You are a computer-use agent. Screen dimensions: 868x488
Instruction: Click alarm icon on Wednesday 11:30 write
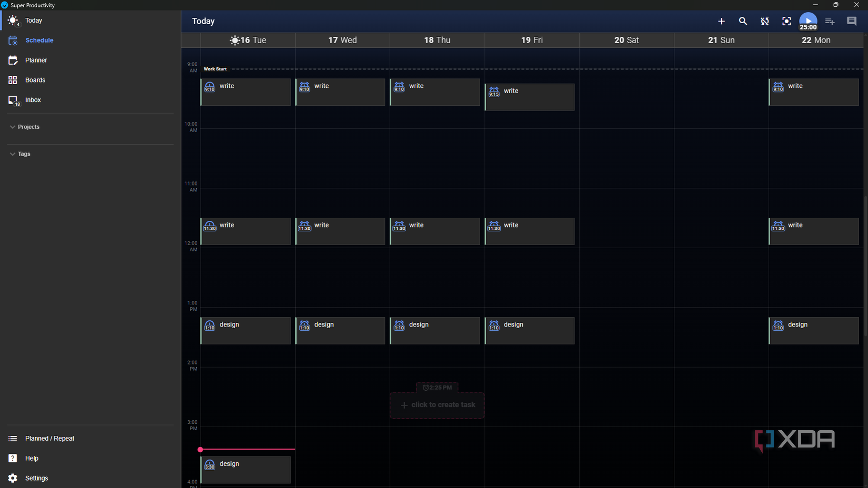coord(305,226)
